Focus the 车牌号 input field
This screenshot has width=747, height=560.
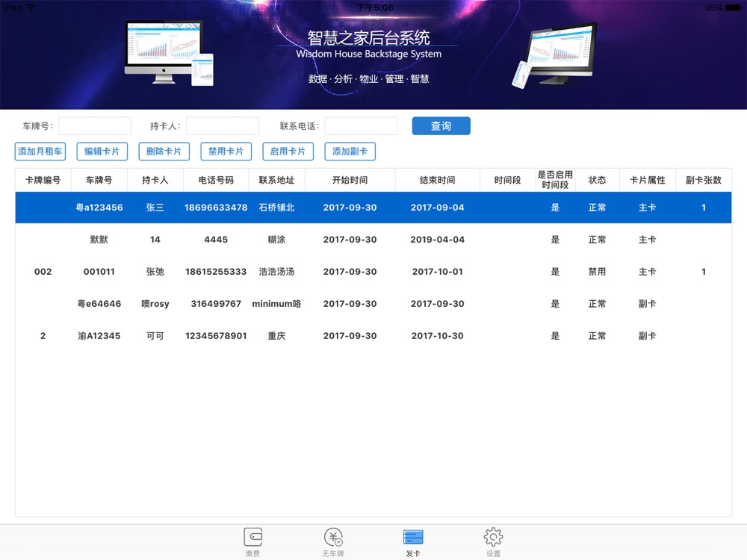[95, 126]
